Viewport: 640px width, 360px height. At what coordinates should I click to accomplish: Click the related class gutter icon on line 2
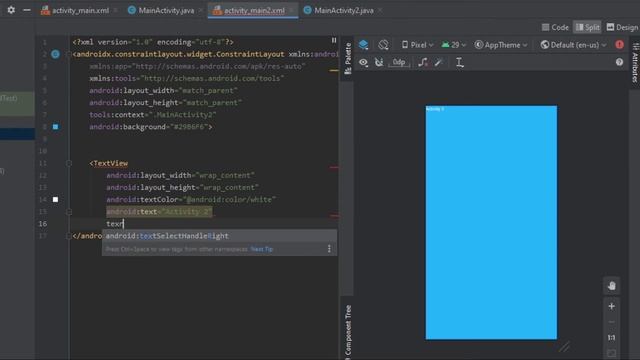56,54
